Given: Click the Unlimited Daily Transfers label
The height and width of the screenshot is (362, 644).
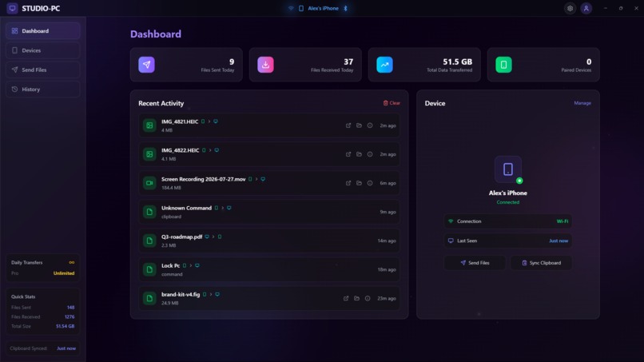Looking at the screenshot, I should pyautogui.click(x=64, y=273).
